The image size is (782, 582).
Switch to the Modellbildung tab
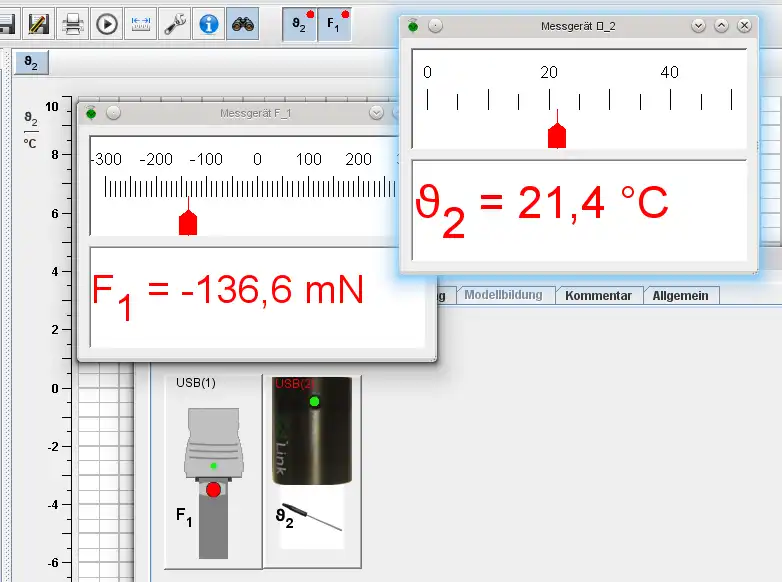coord(504,295)
